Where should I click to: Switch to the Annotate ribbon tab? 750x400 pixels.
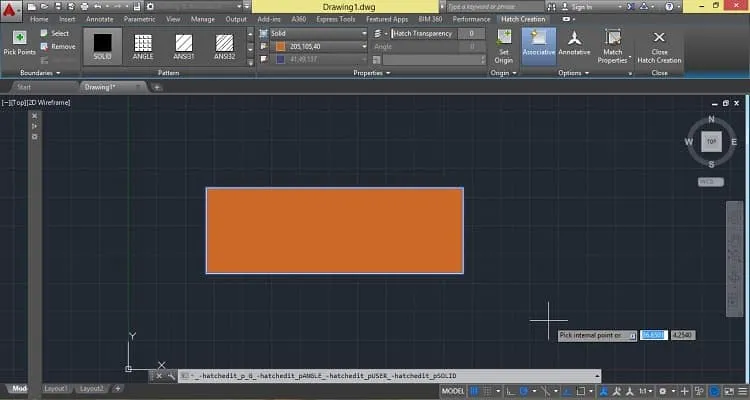pyautogui.click(x=99, y=19)
